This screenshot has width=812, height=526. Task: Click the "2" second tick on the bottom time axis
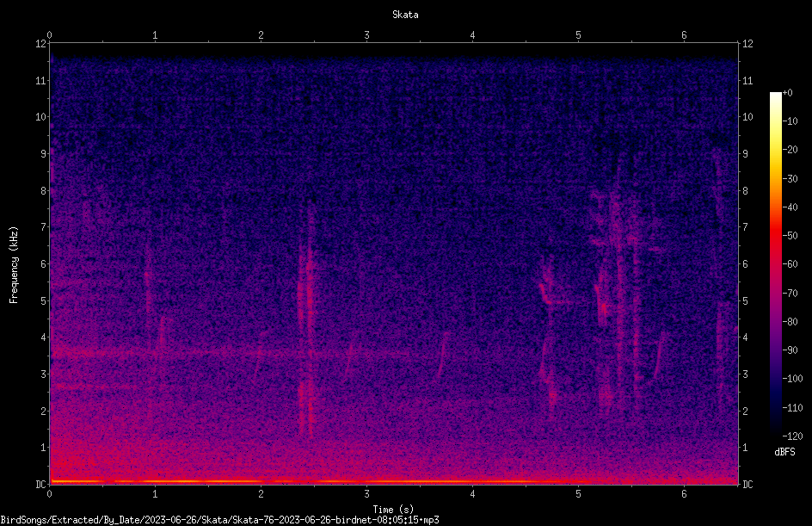pyautogui.click(x=261, y=494)
